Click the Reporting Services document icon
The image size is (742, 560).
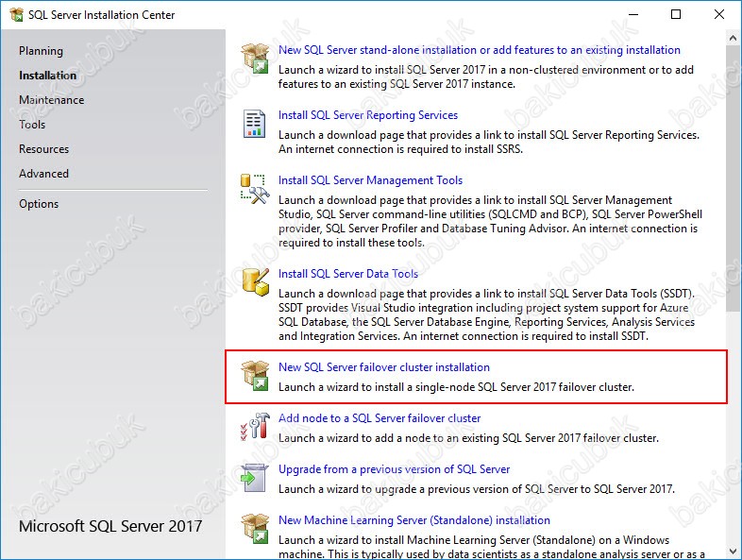coord(254,124)
